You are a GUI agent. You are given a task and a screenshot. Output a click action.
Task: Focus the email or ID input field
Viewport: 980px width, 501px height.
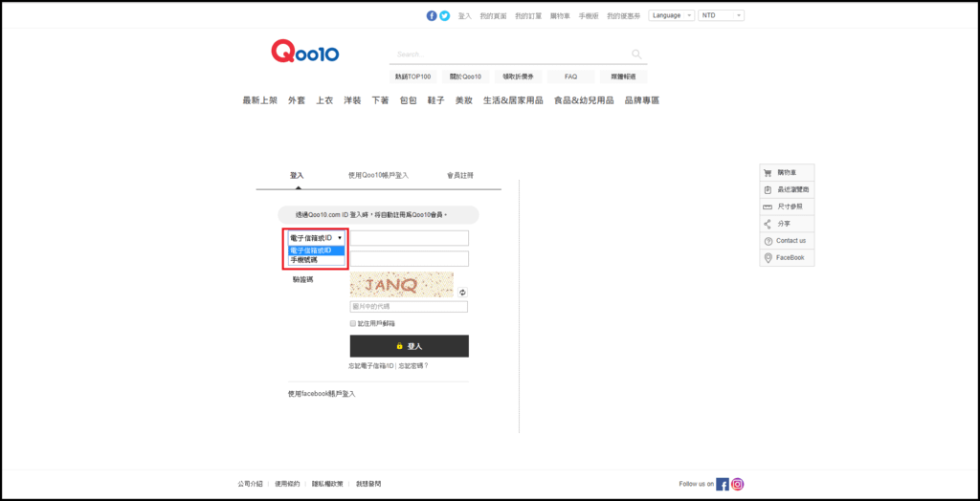[x=410, y=238]
